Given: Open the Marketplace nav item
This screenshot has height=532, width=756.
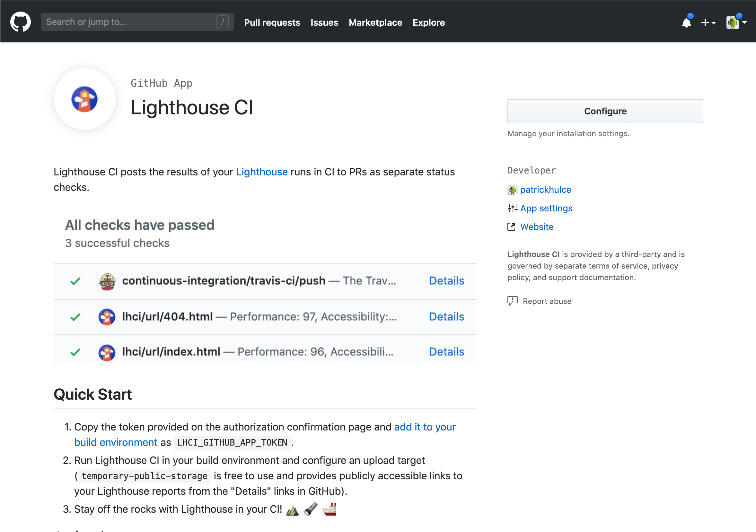Looking at the screenshot, I should [x=375, y=22].
